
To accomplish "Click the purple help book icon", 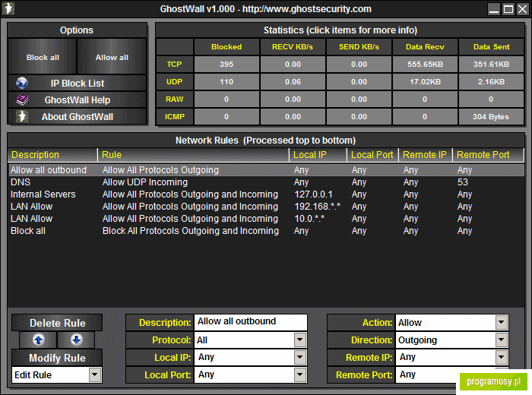I will click(22, 100).
